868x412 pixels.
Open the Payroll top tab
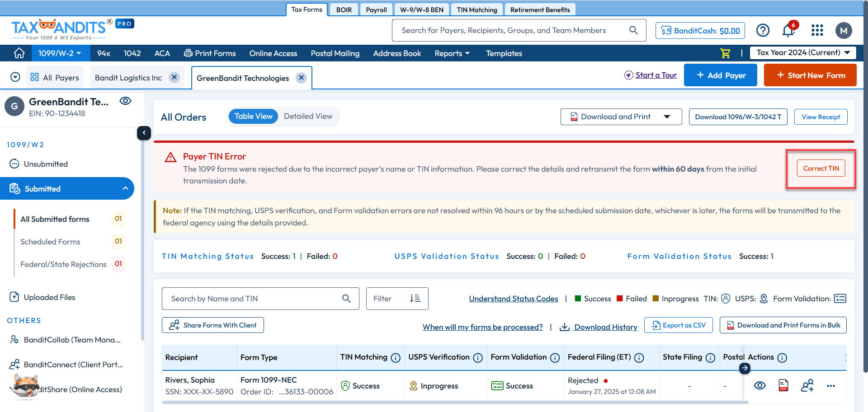tap(377, 10)
